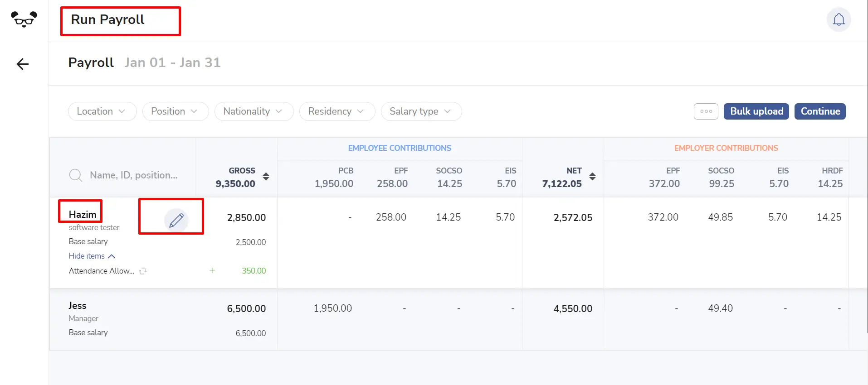Edit Hazim's payroll with pencil icon
This screenshot has width=868, height=385.
[x=176, y=220]
